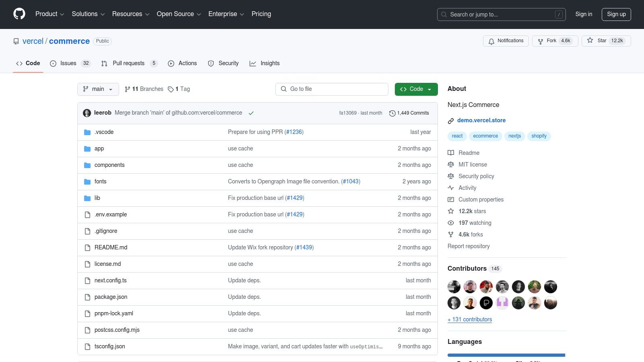This screenshot has height=362, width=644.
Task: Click the link icon beside demo.vercel.store
Action: pos(451,121)
